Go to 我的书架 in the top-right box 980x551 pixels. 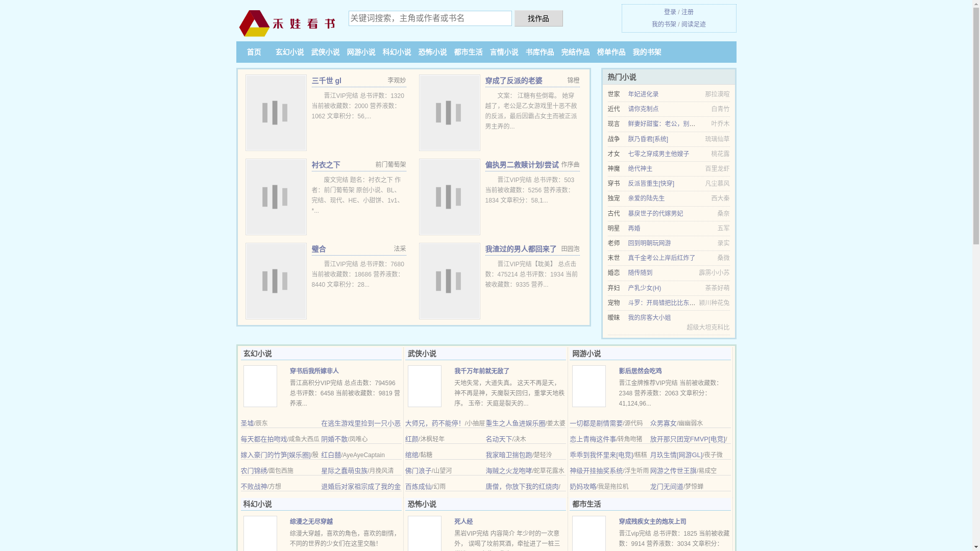tap(664, 24)
